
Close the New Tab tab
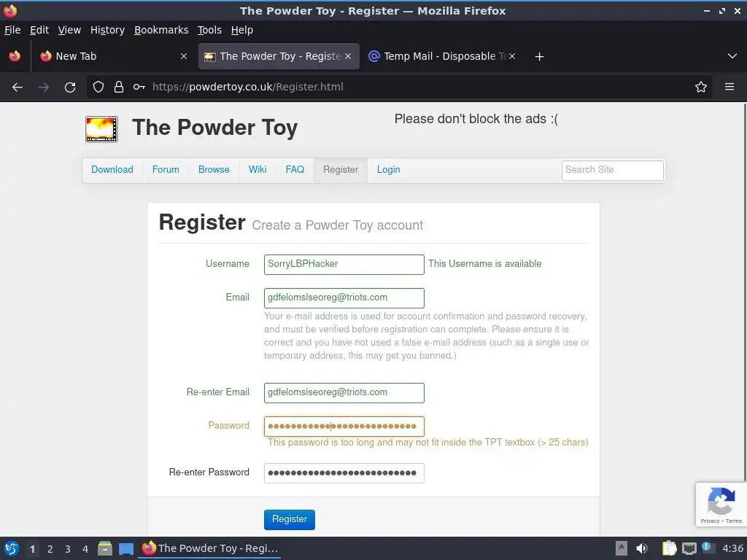(x=184, y=56)
